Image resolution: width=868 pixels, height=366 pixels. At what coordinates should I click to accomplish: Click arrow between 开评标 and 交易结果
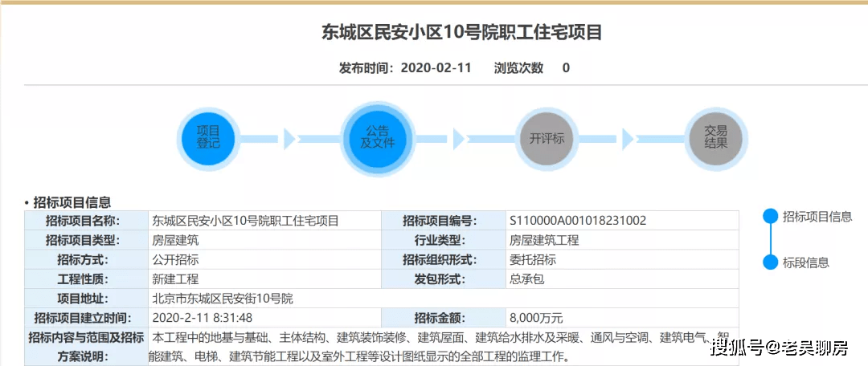(628, 138)
